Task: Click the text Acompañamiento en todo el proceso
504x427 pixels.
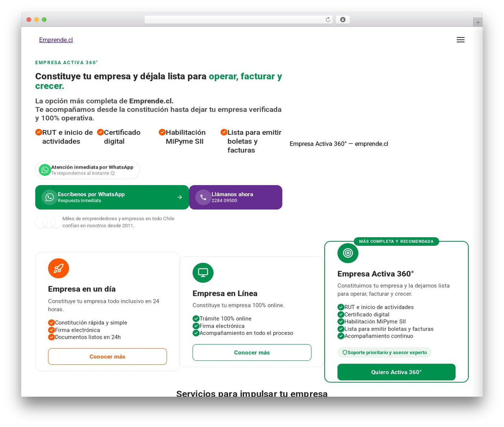Action: point(246,333)
